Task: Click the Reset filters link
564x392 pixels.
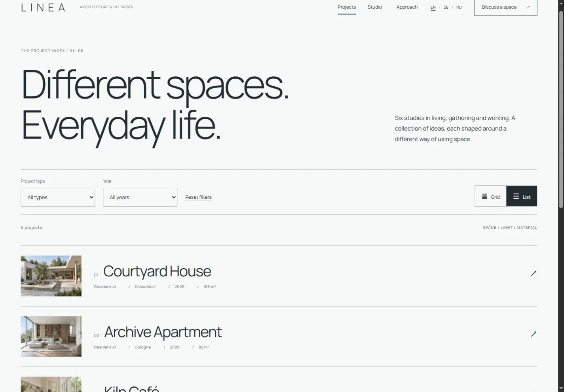Action: tap(198, 197)
